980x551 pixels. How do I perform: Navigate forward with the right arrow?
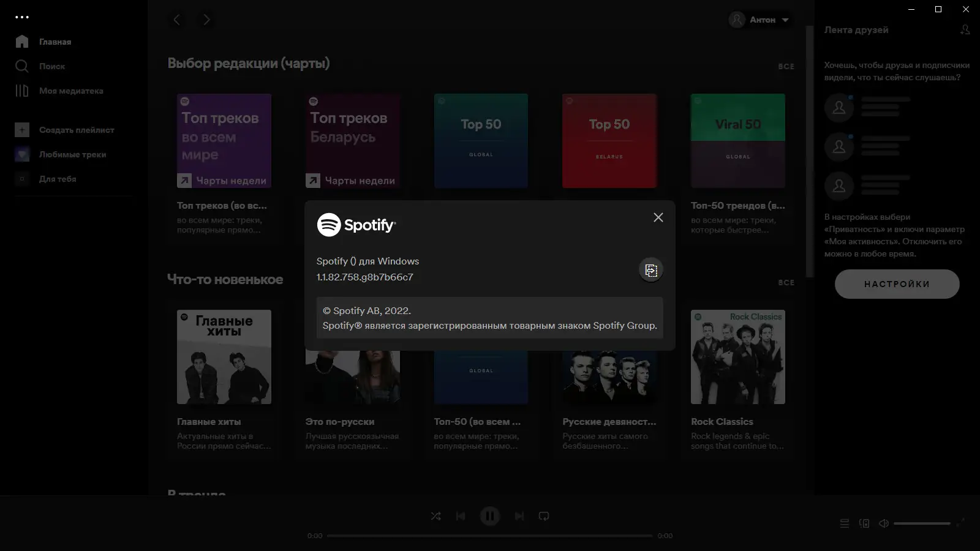206,20
